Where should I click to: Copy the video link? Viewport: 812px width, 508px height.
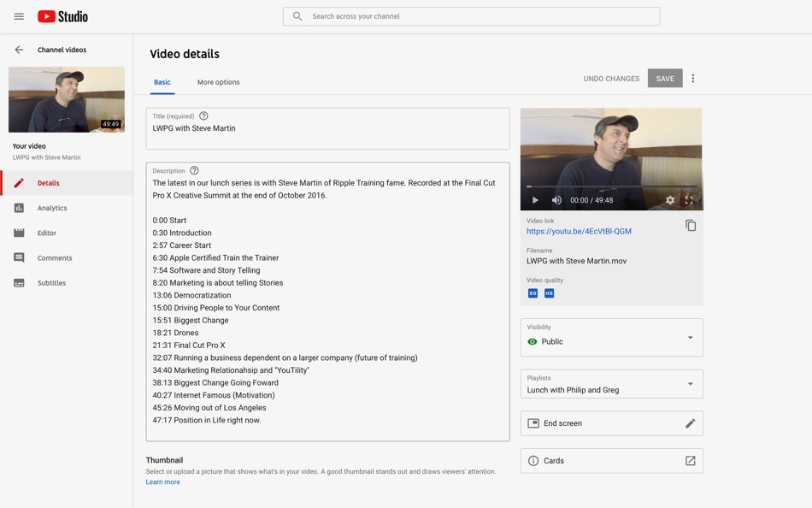pos(691,226)
